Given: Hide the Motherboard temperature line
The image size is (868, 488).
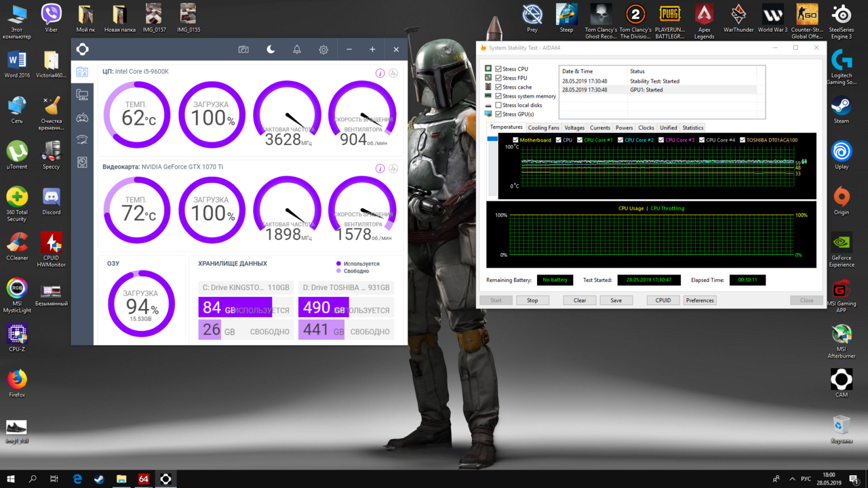Looking at the screenshot, I should 515,140.
